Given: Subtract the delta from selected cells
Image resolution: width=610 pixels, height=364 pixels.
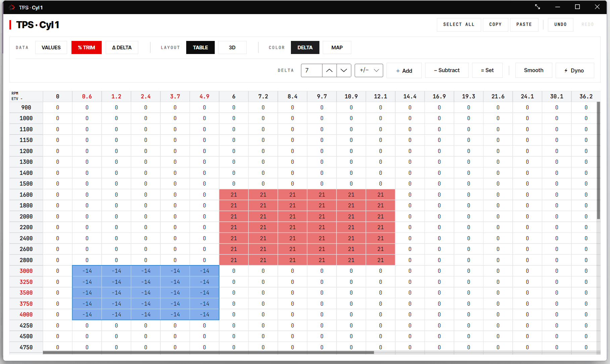Looking at the screenshot, I should [x=447, y=70].
